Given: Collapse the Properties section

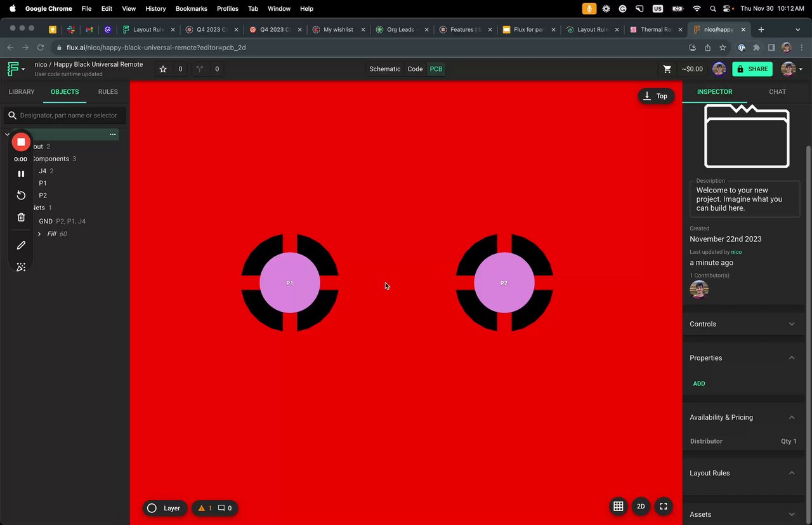Looking at the screenshot, I should pyautogui.click(x=791, y=358).
